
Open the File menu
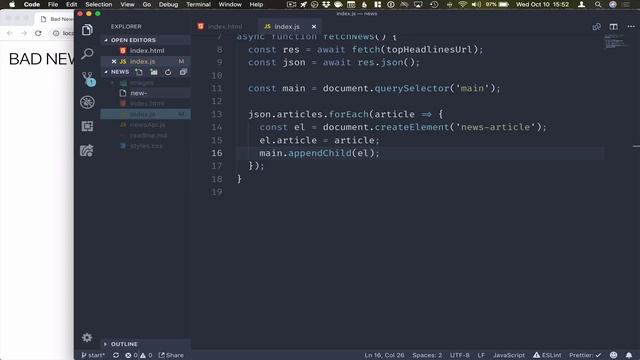coord(53,4)
